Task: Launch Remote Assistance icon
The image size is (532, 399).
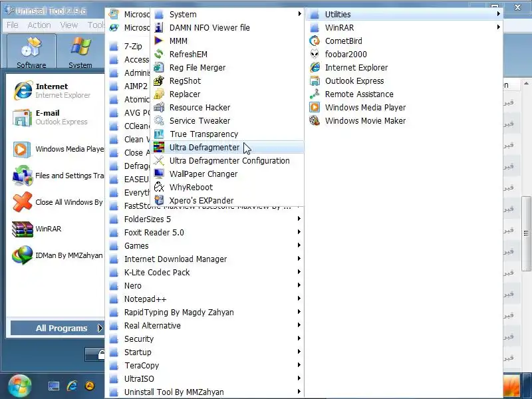Action: tap(315, 94)
